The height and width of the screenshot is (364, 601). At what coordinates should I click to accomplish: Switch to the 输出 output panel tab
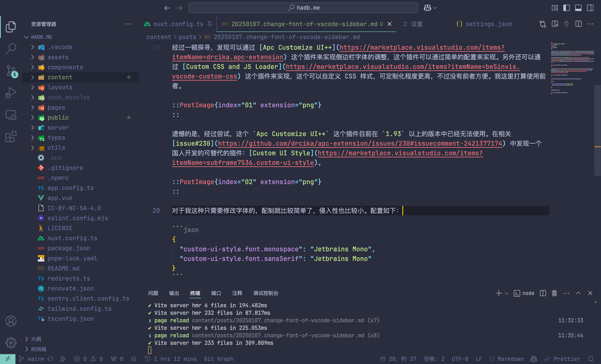tap(174, 293)
